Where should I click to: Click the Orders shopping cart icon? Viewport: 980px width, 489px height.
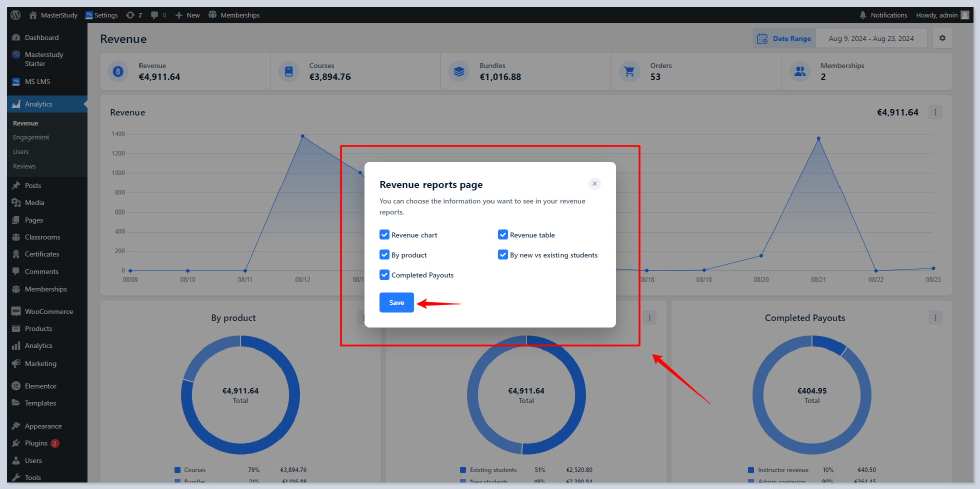coord(629,72)
